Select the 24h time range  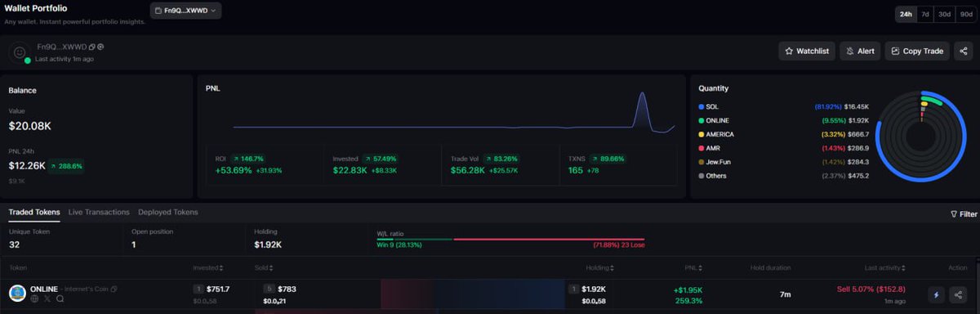pos(906,14)
